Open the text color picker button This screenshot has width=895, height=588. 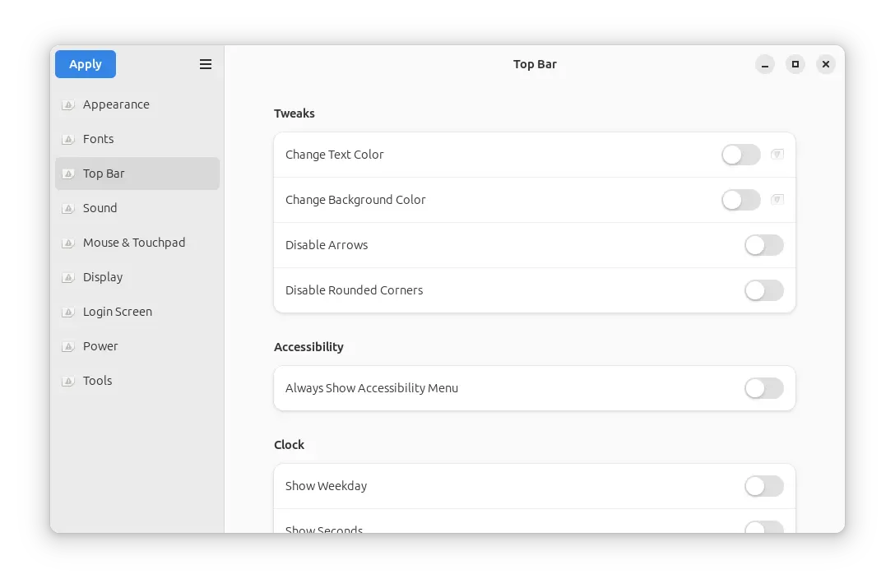point(777,155)
